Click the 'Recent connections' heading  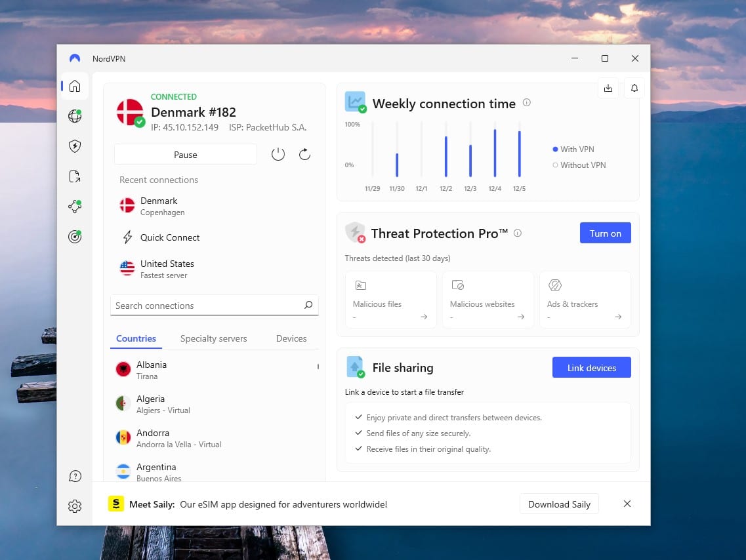pos(159,180)
